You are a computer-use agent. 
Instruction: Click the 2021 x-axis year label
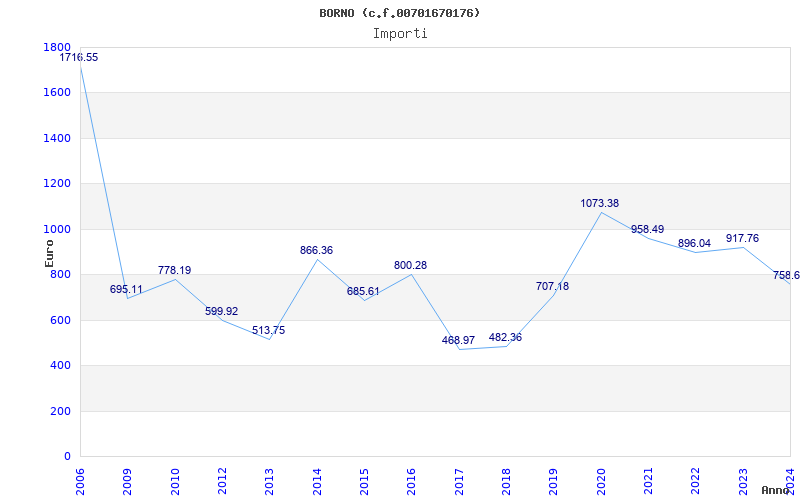[648, 481]
